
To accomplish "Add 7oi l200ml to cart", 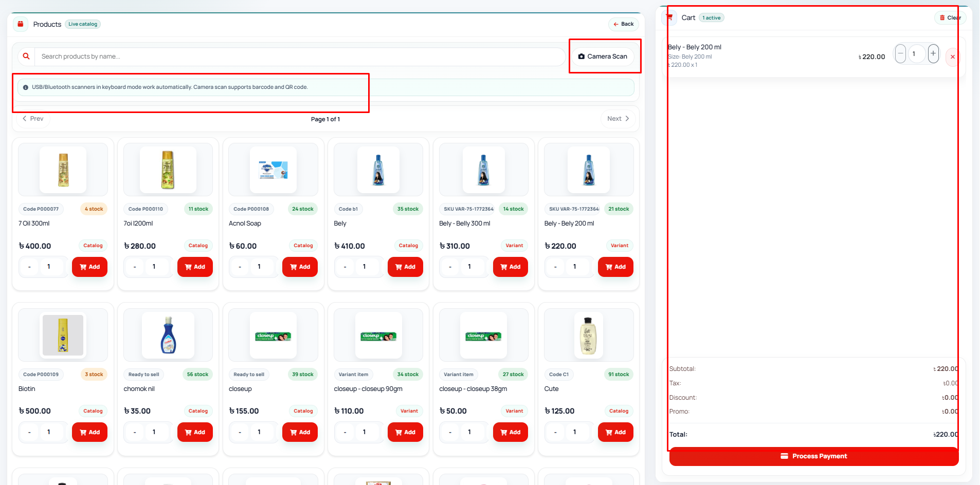I will point(195,267).
